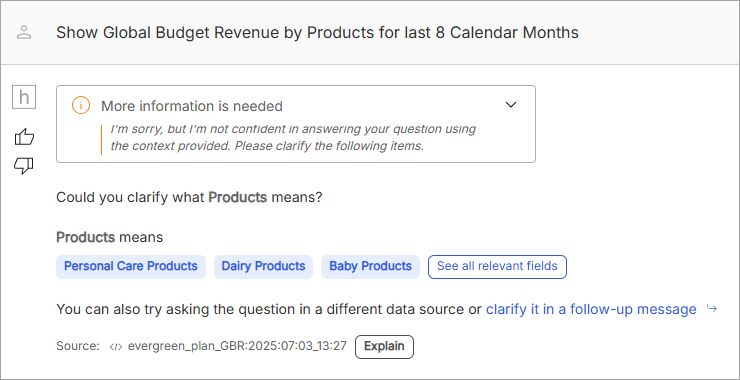This screenshot has height=380, width=740.
Task: Click the 'Products means' label
Action: pos(109,237)
